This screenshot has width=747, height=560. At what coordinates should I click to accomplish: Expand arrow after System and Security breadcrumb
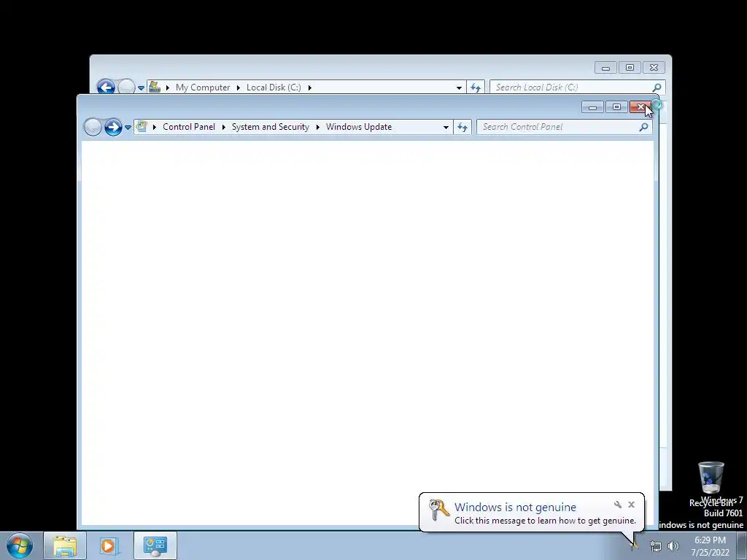(x=318, y=127)
